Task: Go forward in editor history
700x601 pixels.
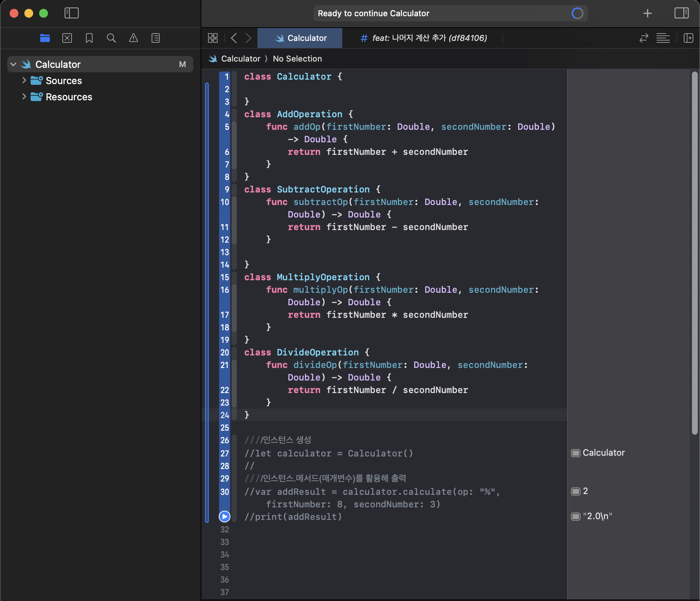Action: (248, 38)
